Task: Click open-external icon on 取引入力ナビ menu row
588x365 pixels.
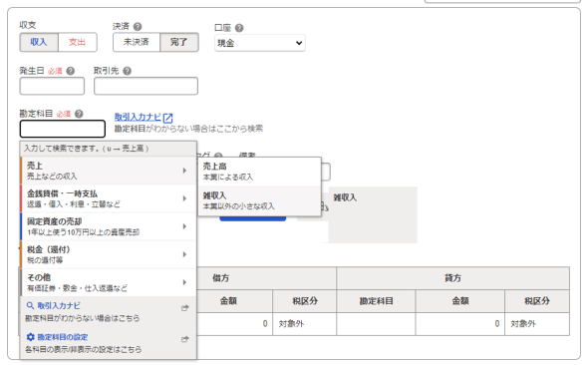Action: 184,308
